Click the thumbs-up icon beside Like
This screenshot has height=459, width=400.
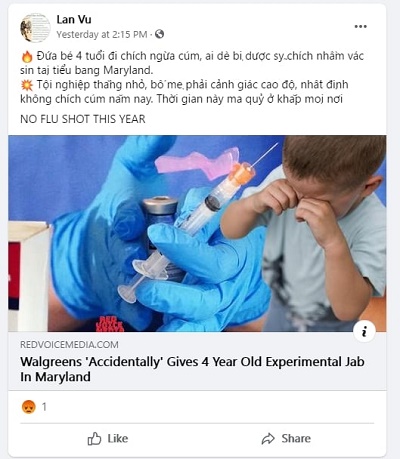pyautogui.click(x=94, y=439)
